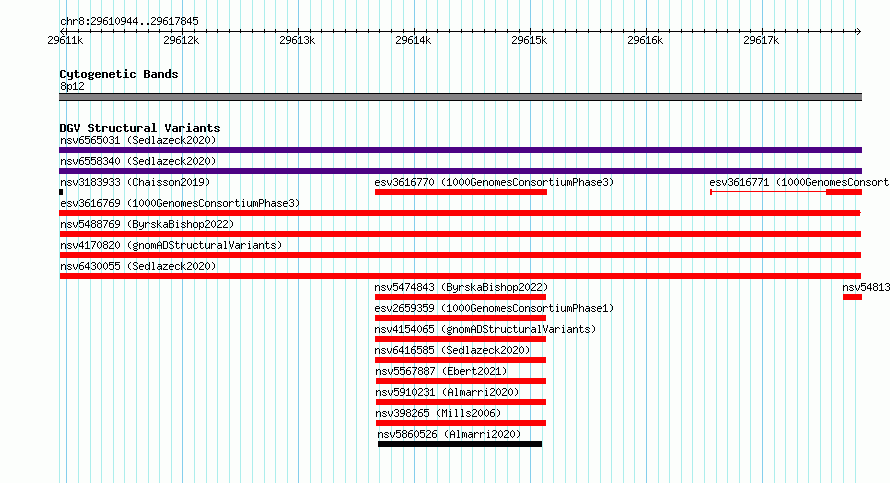The height and width of the screenshot is (483, 890).
Task: Click the 29616k ruler tick label
Action: pyautogui.click(x=645, y=40)
